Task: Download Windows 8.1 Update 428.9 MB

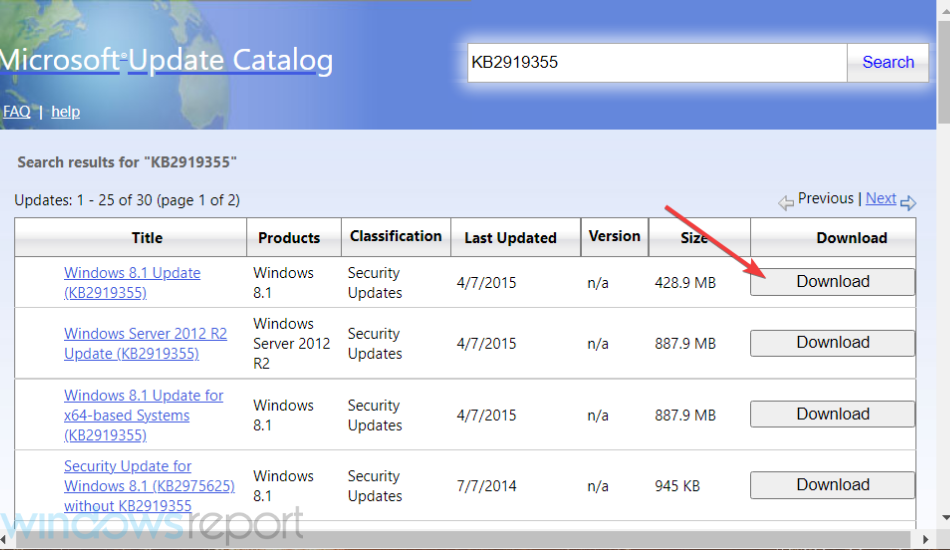Action: [x=832, y=282]
